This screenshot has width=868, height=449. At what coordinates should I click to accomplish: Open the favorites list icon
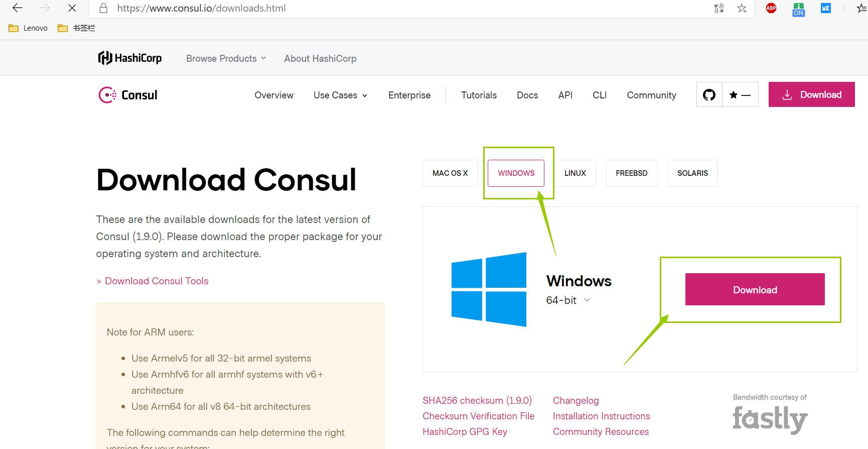(x=862, y=8)
